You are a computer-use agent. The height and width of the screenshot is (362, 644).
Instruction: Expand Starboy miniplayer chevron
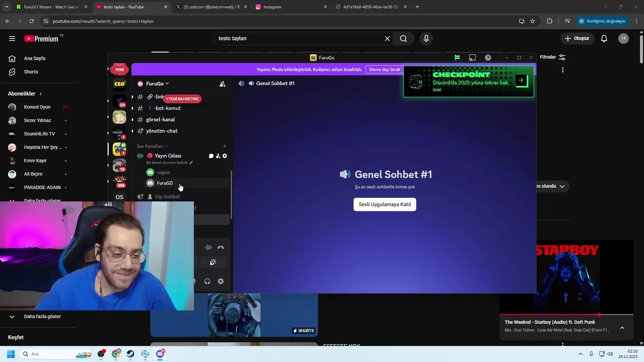[x=622, y=328]
